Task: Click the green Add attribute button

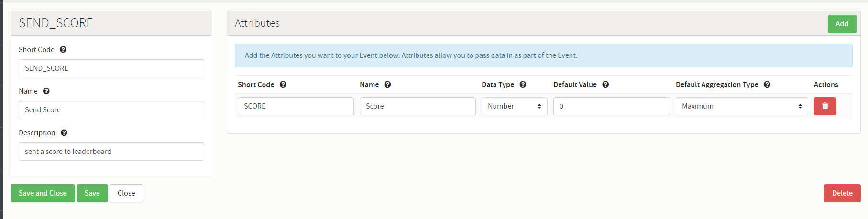Action: (x=842, y=24)
